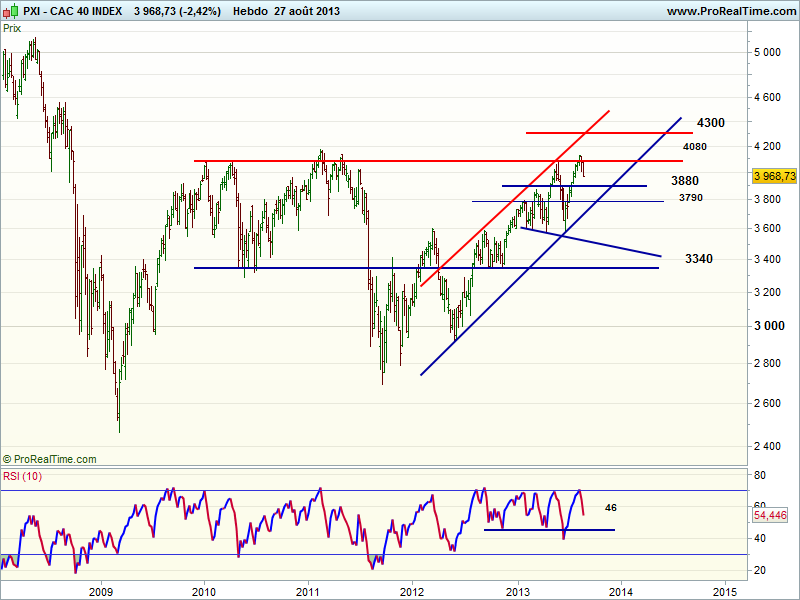Click the 5 000 tick on price axis
The image size is (800, 600).
pos(768,52)
